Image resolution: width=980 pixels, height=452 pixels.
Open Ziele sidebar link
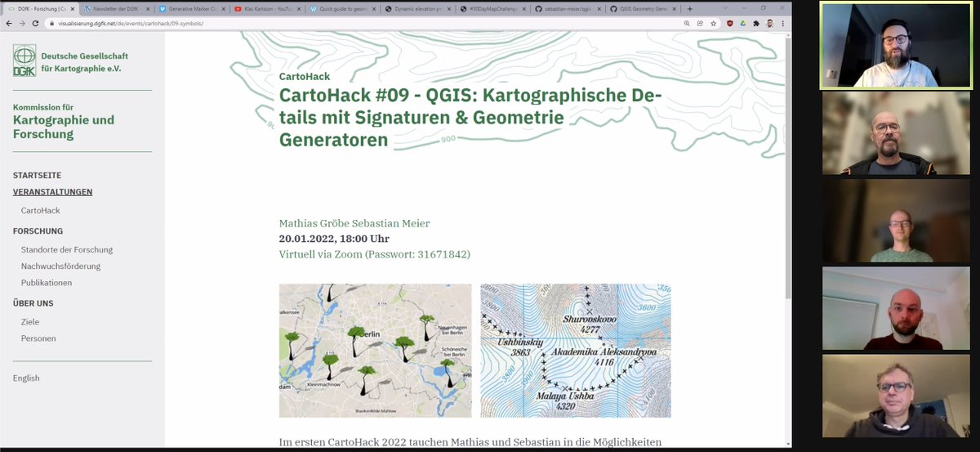point(29,322)
